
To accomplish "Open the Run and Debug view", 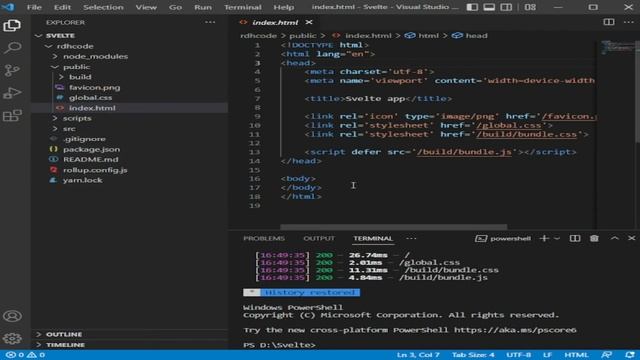I will 12,93.
